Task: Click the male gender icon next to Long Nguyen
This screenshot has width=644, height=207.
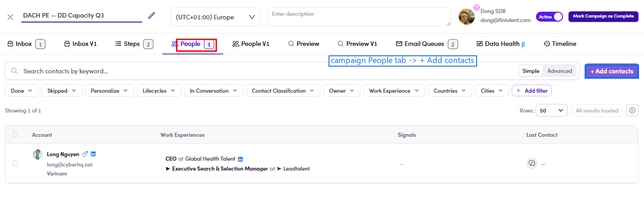Action: [85, 154]
